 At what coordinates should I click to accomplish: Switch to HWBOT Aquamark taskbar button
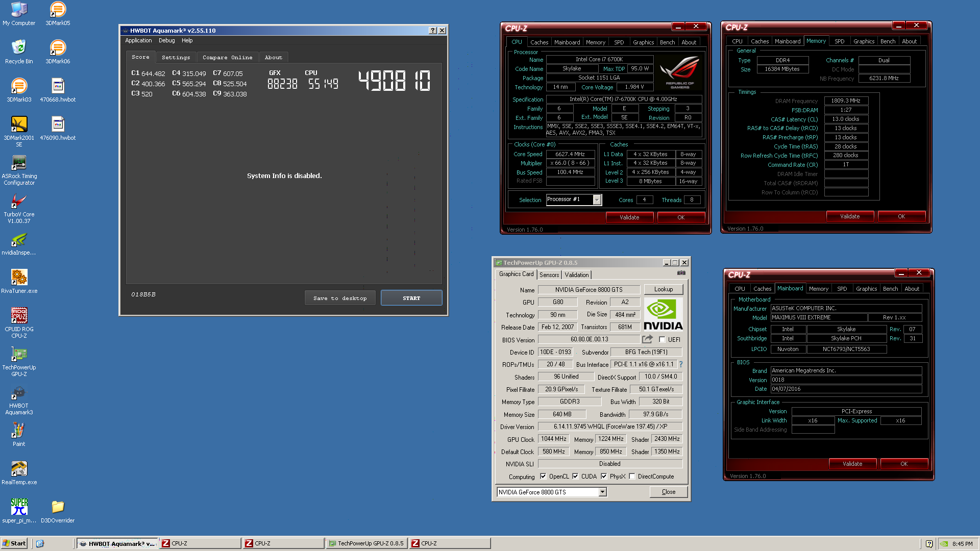coord(117,543)
